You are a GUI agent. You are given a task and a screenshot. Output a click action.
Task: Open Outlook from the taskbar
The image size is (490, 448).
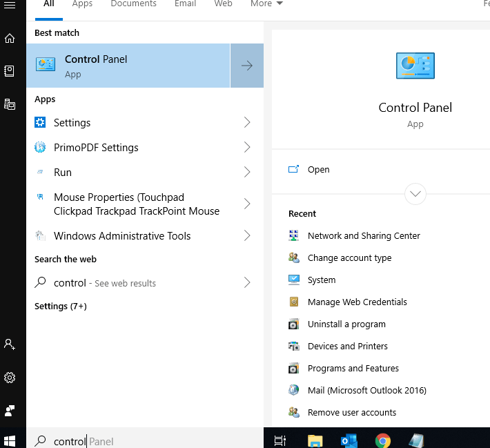pyautogui.click(x=349, y=441)
